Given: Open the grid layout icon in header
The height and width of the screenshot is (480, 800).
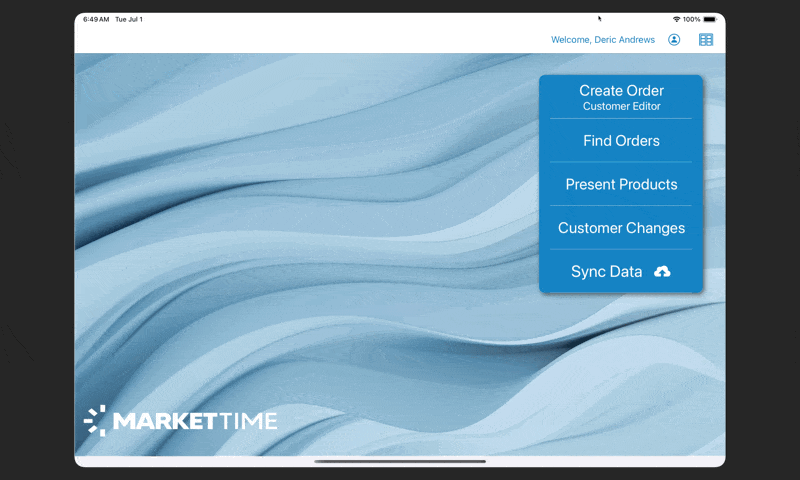Looking at the screenshot, I should pyautogui.click(x=706, y=40).
